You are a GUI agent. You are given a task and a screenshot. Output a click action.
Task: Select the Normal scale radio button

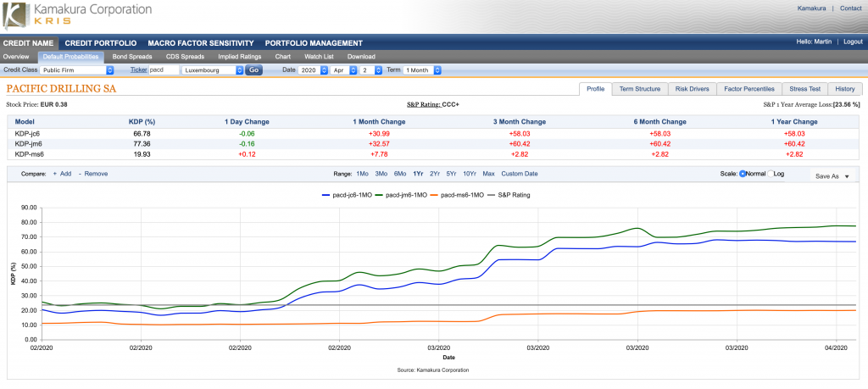(743, 174)
